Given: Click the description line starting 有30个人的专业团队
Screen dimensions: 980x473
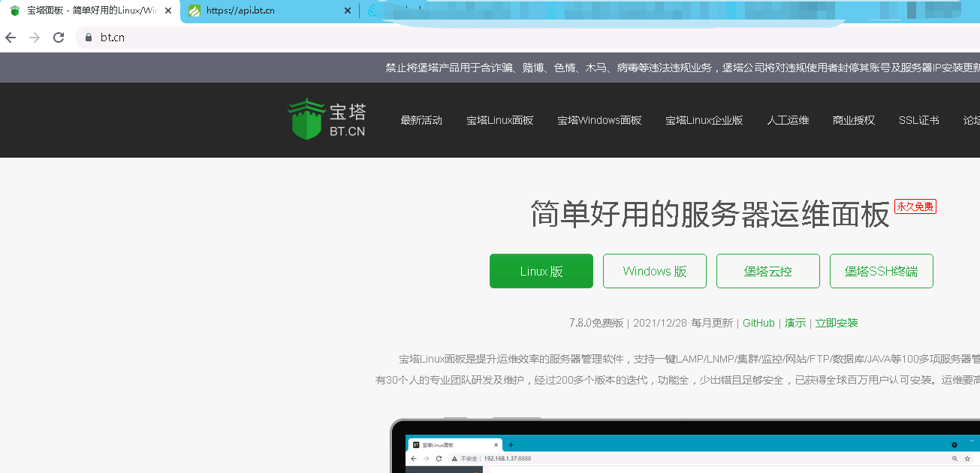Looking at the screenshot, I should [677, 380].
